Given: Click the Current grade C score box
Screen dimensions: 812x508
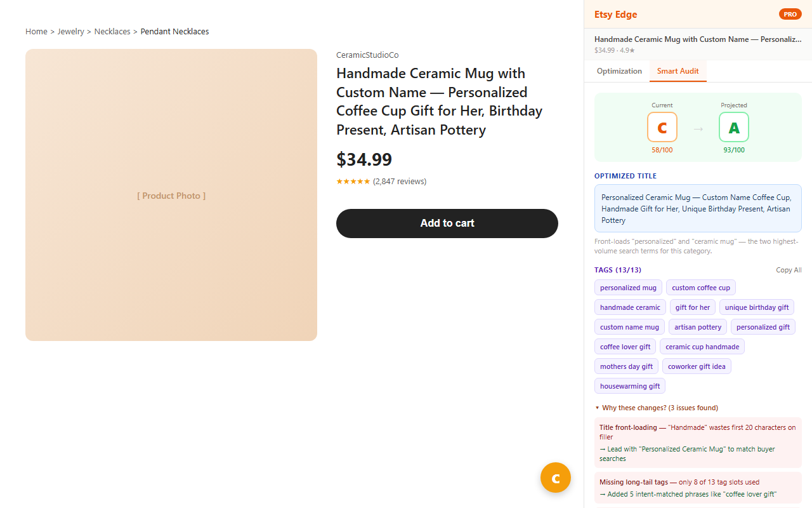Looking at the screenshot, I should pos(662,127).
